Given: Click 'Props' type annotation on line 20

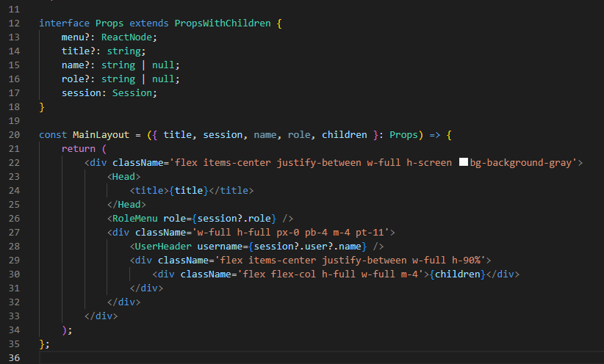Looking at the screenshot, I should pyautogui.click(x=403, y=135).
